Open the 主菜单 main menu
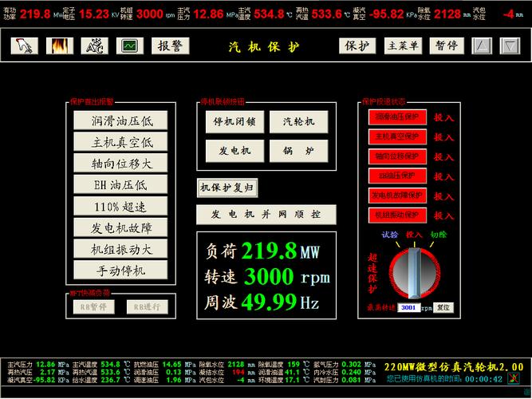 tap(404, 46)
